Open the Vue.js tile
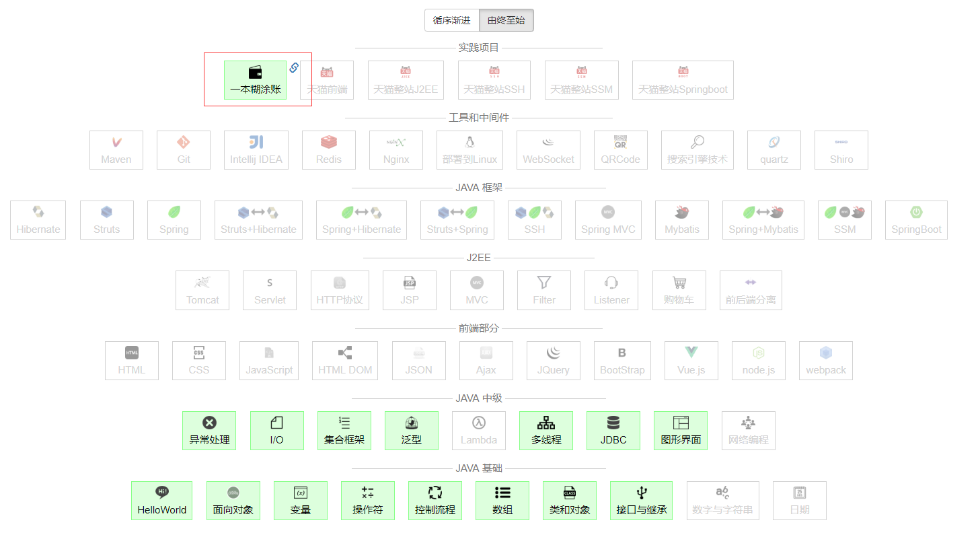Viewport: 980px width, 539px height. click(691, 361)
